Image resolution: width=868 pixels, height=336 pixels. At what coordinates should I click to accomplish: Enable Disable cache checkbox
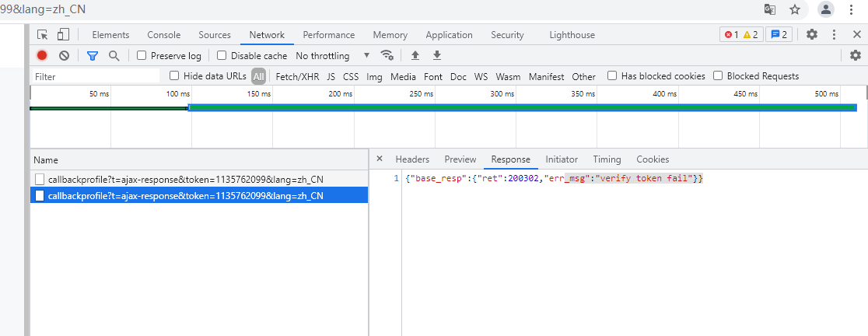(222, 55)
